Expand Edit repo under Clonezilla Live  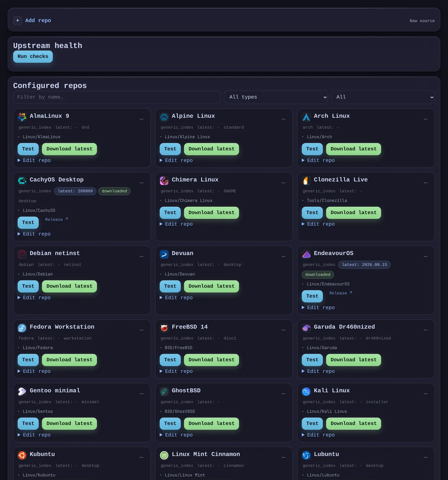pos(318,224)
